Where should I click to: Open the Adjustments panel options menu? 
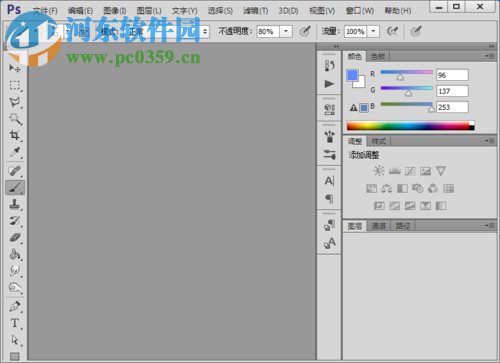(489, 141)
